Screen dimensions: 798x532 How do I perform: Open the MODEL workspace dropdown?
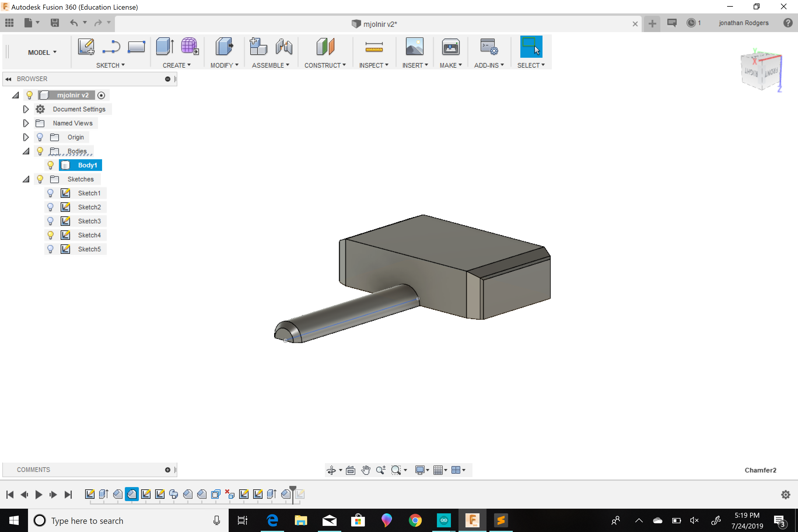pyautogui.click(x=42, y=52)
